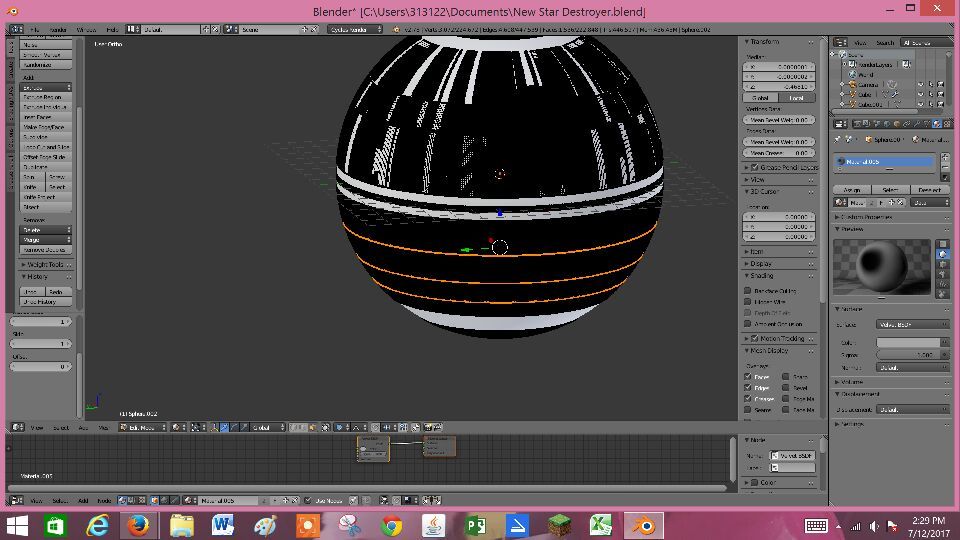960x540 pixels.
Task: Toggle Motion Tracking checkbox
Action: point(755,338)
